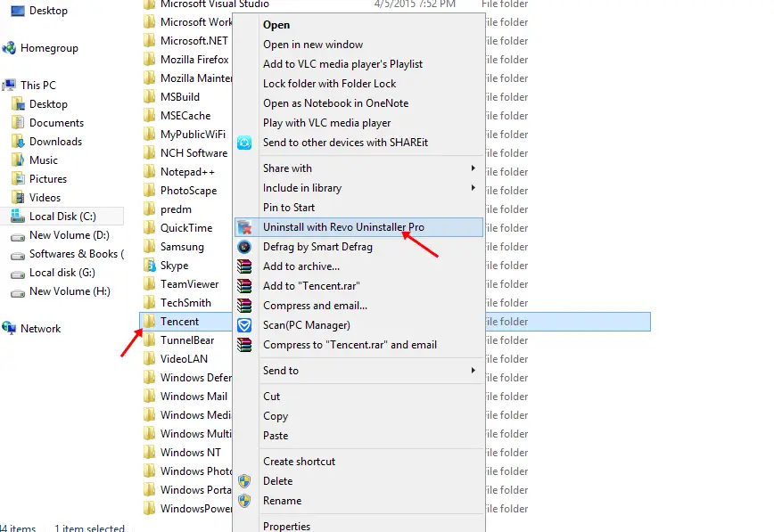This screenshot has width=774, height=532.
Task: Click the This PC computer icon
Action: click(x=9, y=85)
